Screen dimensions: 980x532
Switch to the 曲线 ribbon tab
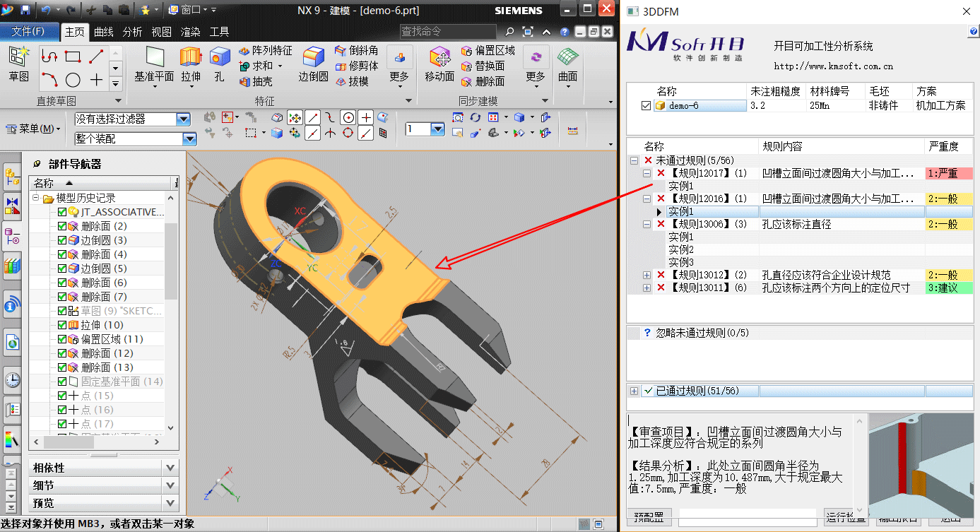click(x=103, y=32)
